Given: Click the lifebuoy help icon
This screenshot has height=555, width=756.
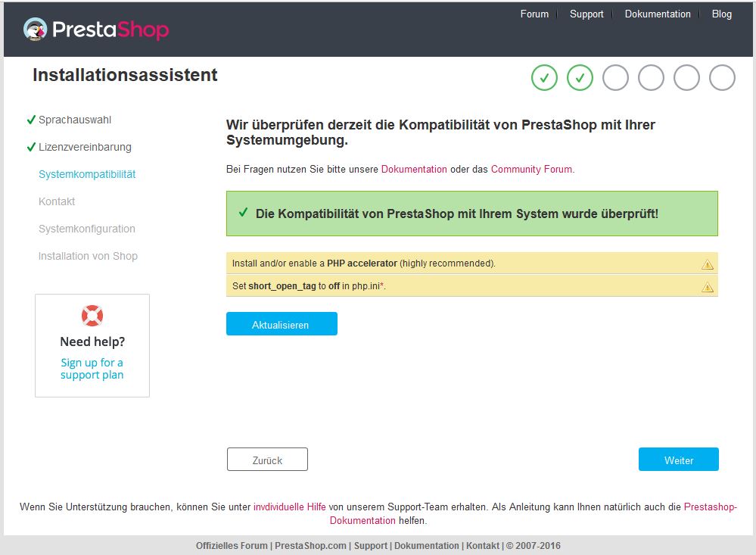Looking at the screenshot, I should (92, 315).
